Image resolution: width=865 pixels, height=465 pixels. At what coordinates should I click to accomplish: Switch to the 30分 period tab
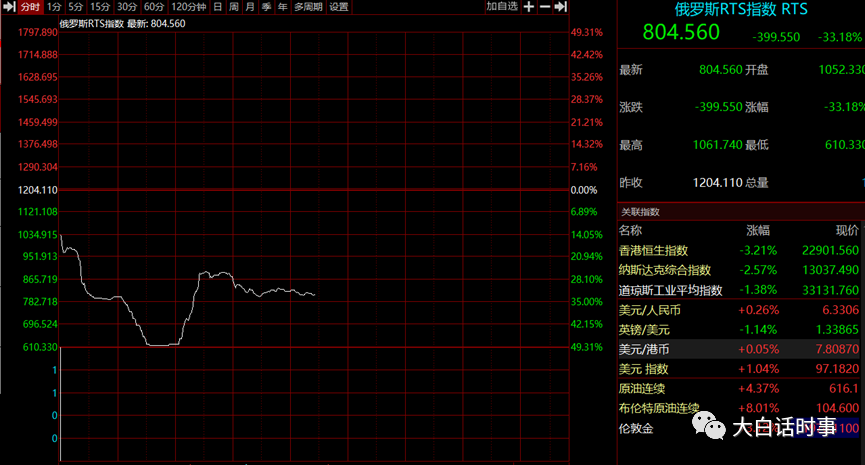(127, 7)
